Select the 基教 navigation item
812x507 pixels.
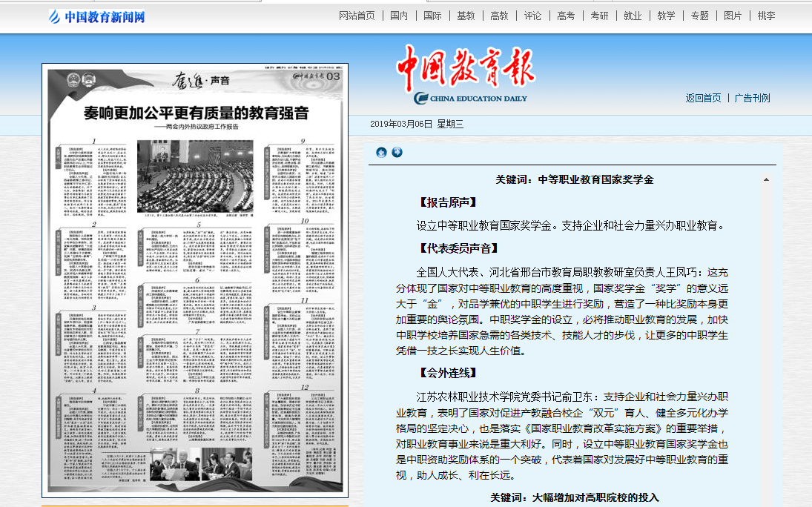pos(466,16)
